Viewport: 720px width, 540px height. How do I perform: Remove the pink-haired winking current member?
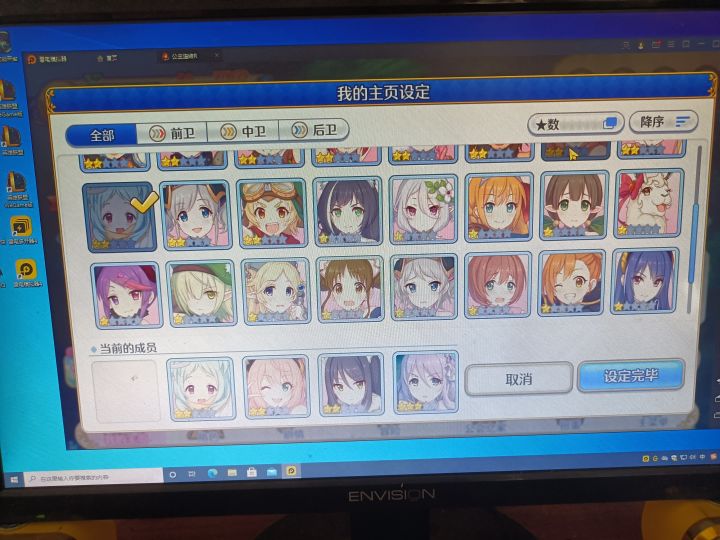276,387
